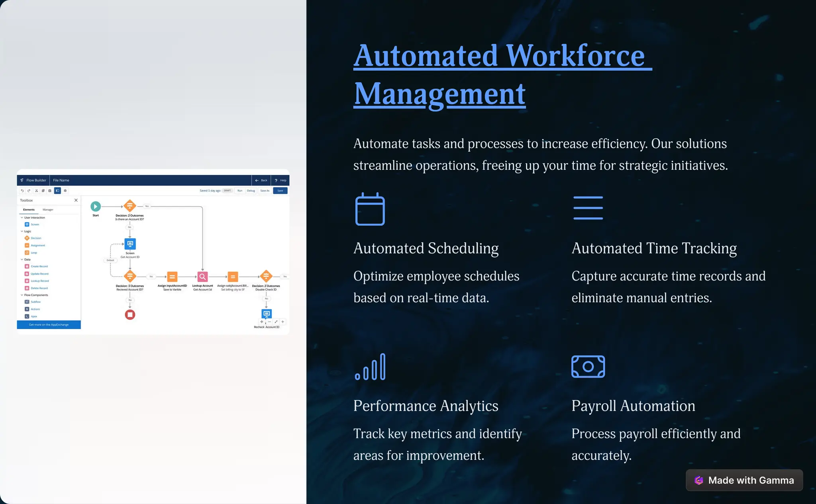This screenshot has width=816, height=504.
Task: Select the 'Save to Varible' assignment node
Action: coord(172,277)
